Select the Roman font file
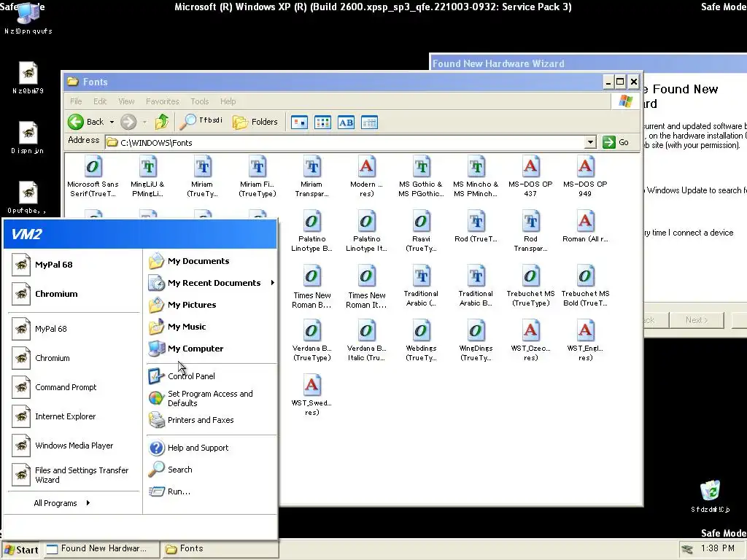 (x=585, y=222)
